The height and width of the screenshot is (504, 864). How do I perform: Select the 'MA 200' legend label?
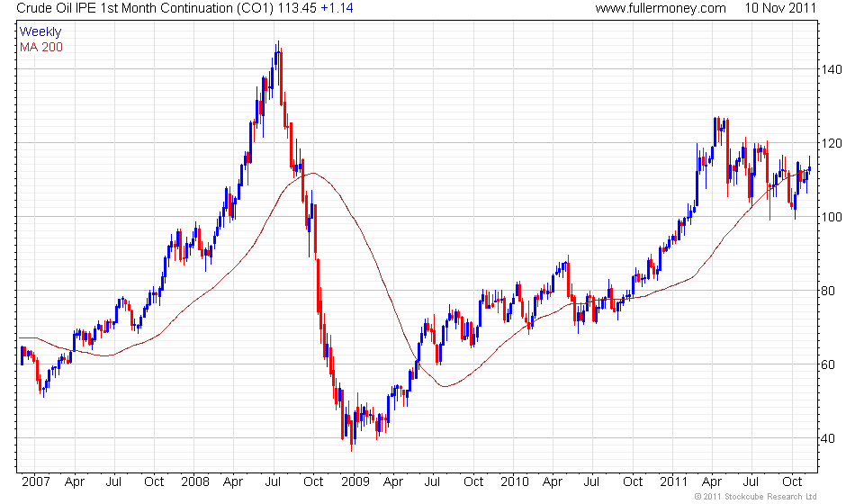41,48
